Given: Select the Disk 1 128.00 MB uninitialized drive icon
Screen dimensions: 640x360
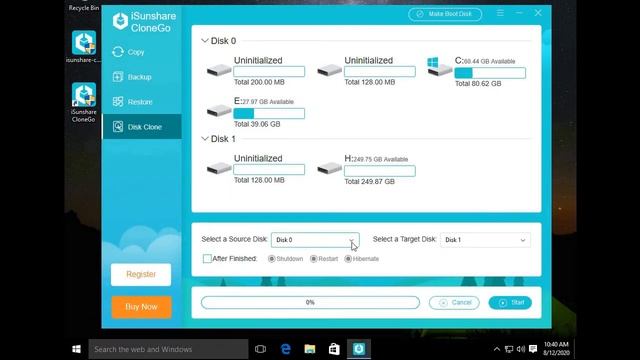Looking at the screenshot, I should coord(219,168).
